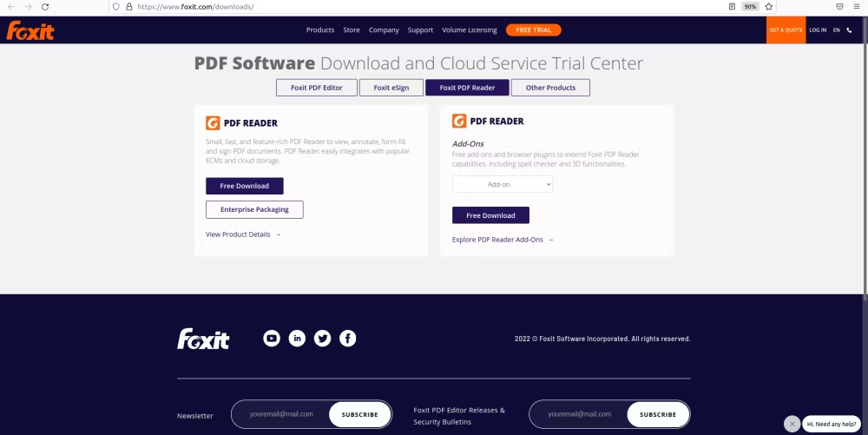
Task: Bookmark this page with star icon
Action: coord(768,7)
